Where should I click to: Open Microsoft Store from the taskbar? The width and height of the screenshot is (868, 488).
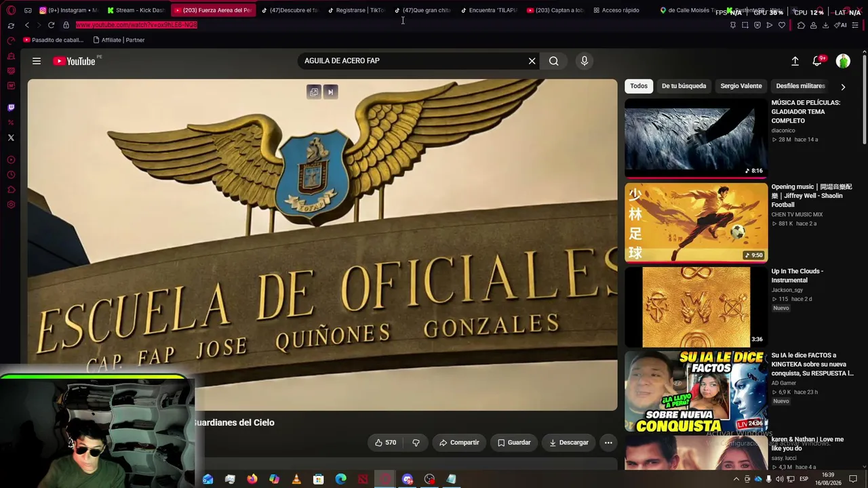[x=319, y=479]
